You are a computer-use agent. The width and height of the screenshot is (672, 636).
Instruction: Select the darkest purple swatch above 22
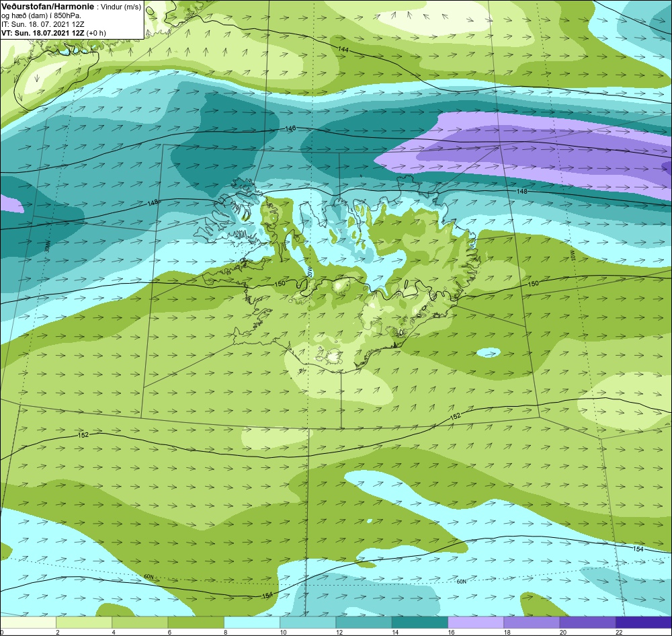tap(644, 621)
